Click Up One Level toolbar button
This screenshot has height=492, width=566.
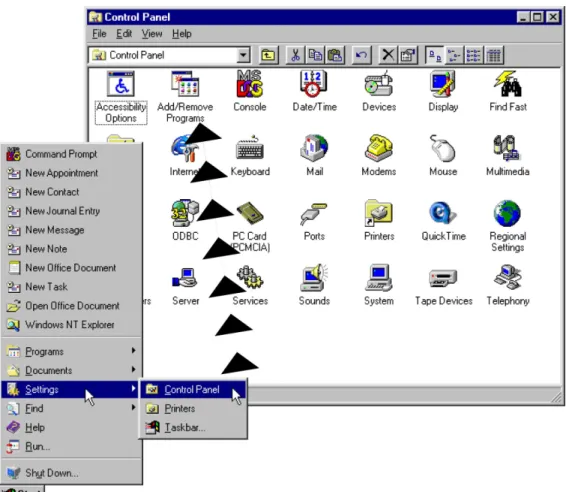click(x=268, y=55)
